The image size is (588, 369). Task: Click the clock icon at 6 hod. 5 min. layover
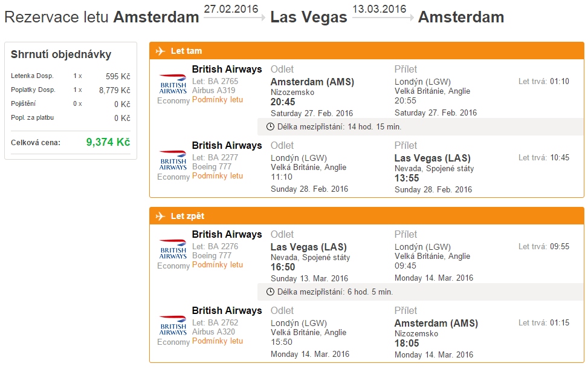270,292
